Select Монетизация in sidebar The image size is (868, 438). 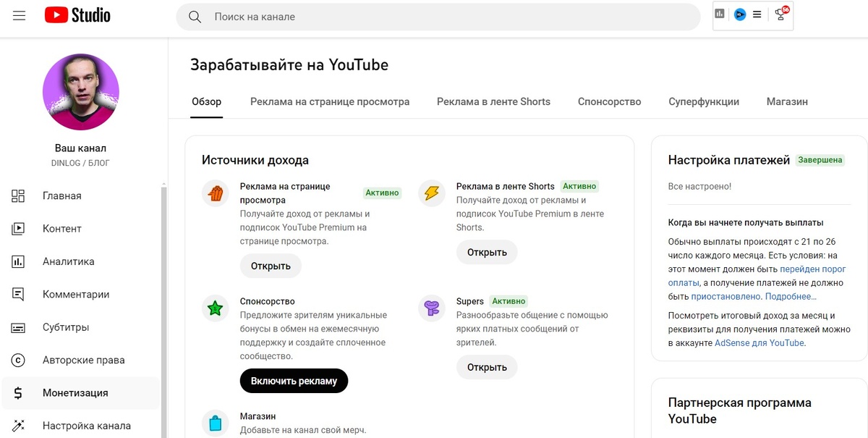click(x=80, y=393)
